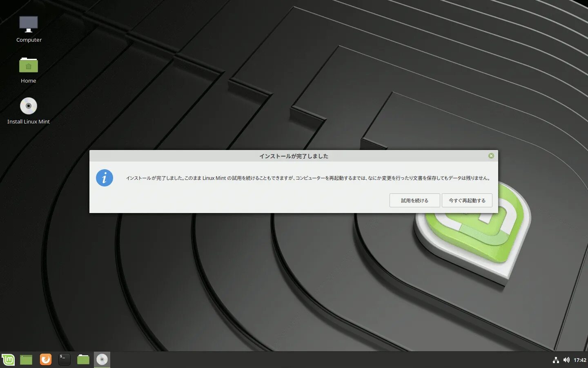The image size is (588, 368).
Task: Close the インストールが完了しました dialog
Action: pyautogui.click(x=491, y=156)
